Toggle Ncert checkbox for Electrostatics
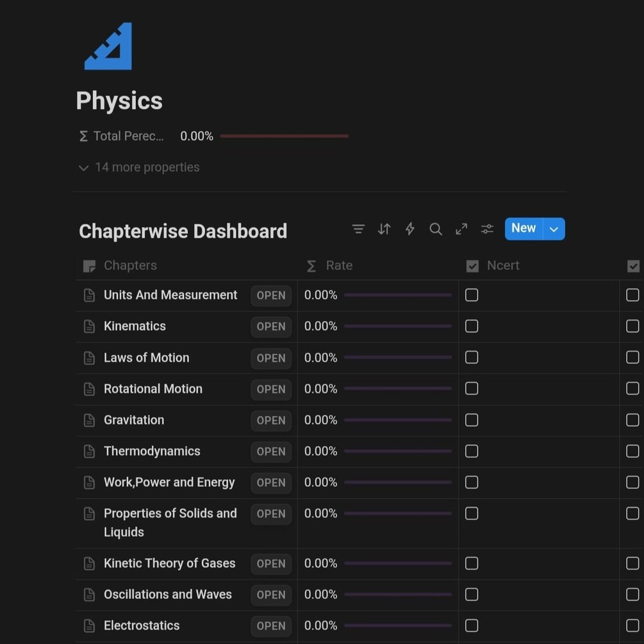Viewport: 644px width, 644px height. click(472, 626)
